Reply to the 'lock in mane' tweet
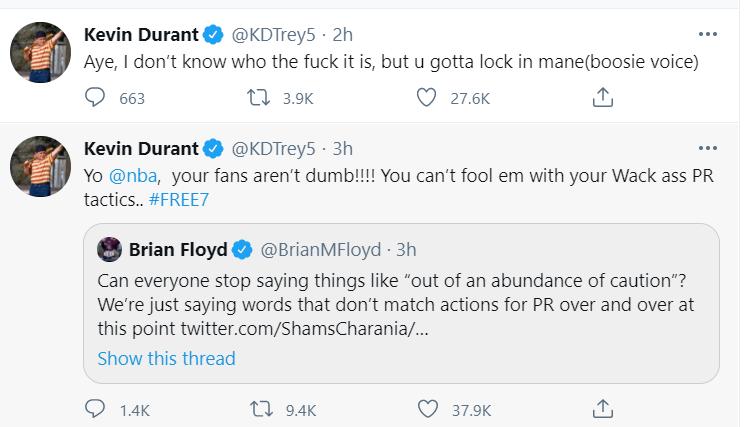744x427 pixels. coord(96,97)
